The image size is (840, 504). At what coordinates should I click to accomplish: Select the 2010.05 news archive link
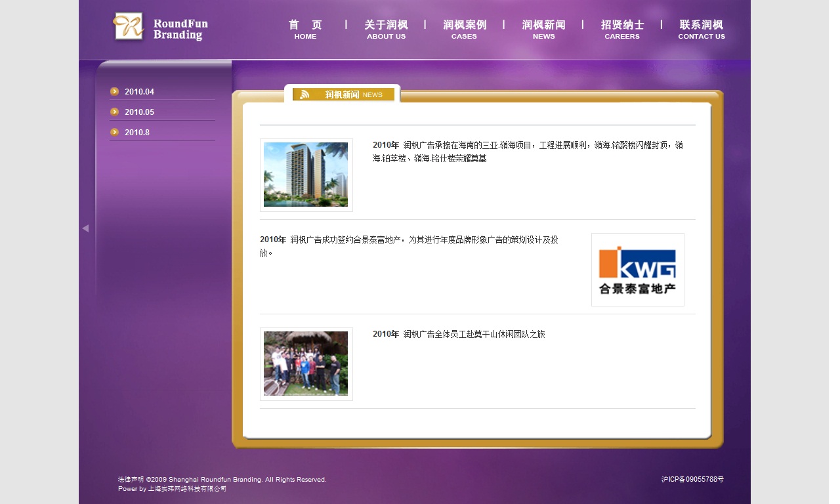pos(139,112)
